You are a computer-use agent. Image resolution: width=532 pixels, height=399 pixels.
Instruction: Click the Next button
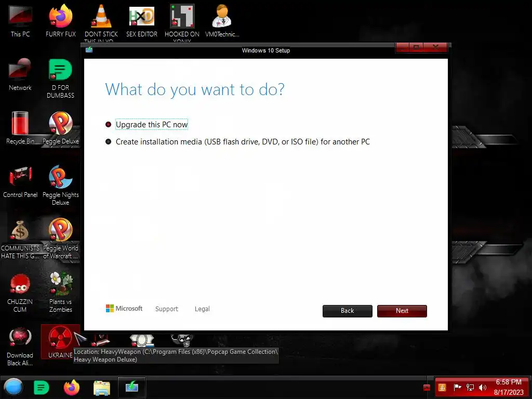[402, 311]
